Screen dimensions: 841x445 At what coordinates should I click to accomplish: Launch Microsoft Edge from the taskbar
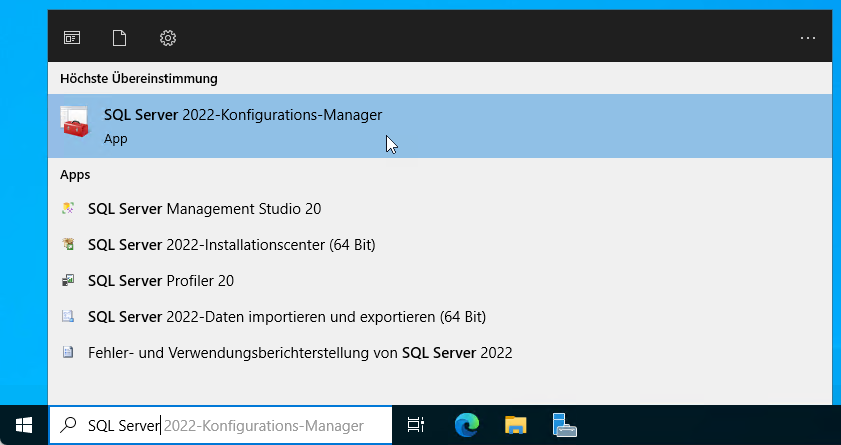coord(467,425)
